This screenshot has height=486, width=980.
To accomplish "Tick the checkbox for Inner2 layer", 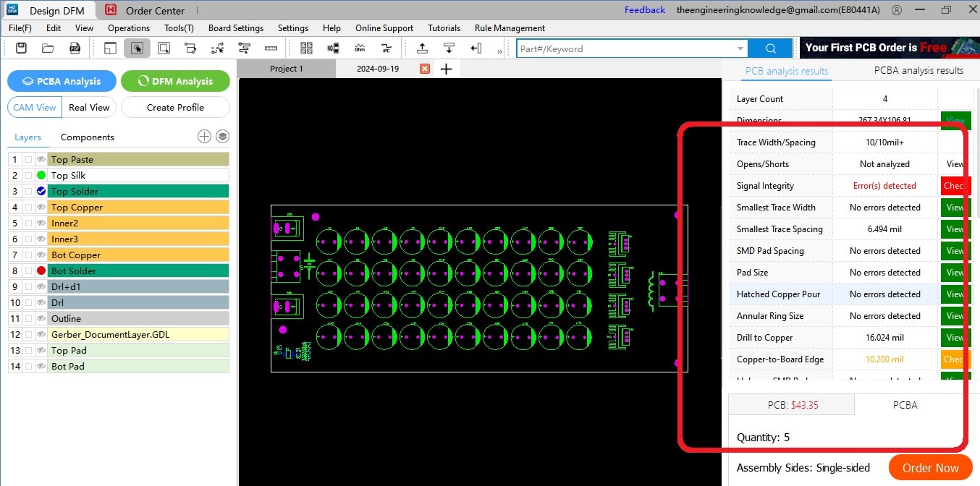I will (28, 223).
